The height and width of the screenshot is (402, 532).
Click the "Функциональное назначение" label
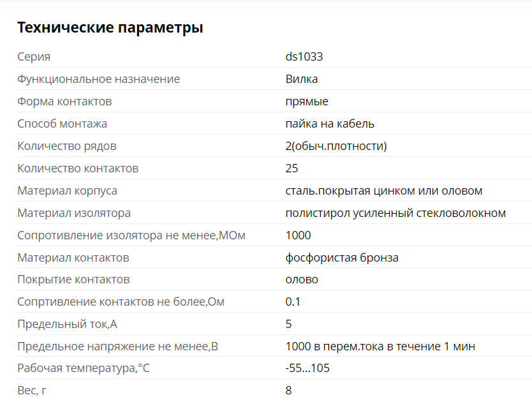(98, 79)
